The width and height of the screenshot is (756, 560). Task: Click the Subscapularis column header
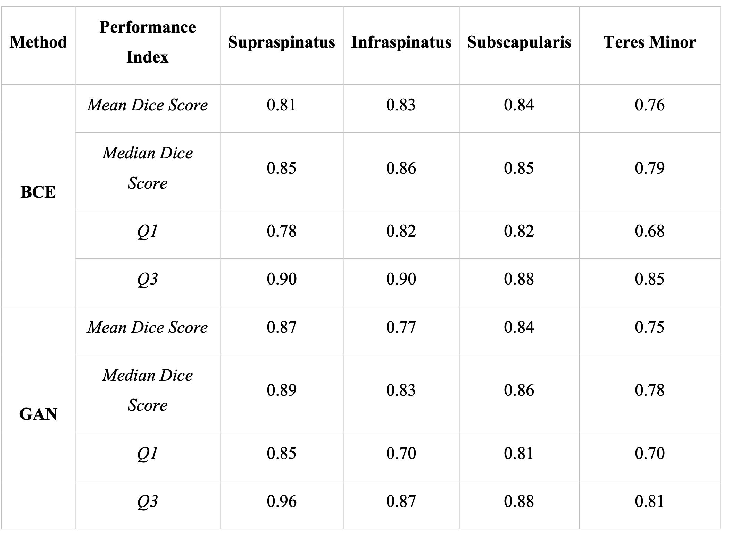point(519,42)
